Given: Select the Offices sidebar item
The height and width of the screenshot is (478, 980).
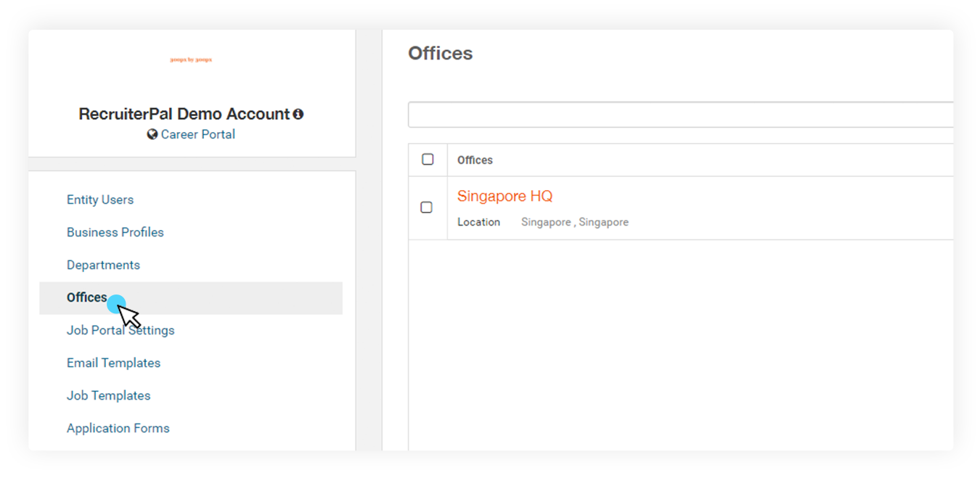Looking at the screenshot, I should click(191, 298).
